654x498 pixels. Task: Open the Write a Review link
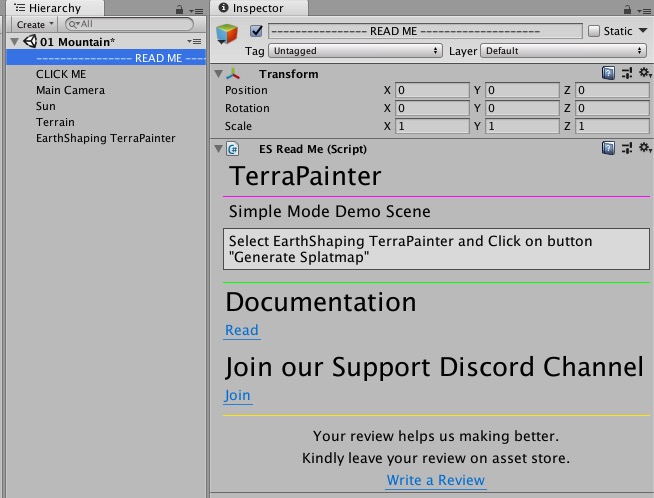pos(435,480)
